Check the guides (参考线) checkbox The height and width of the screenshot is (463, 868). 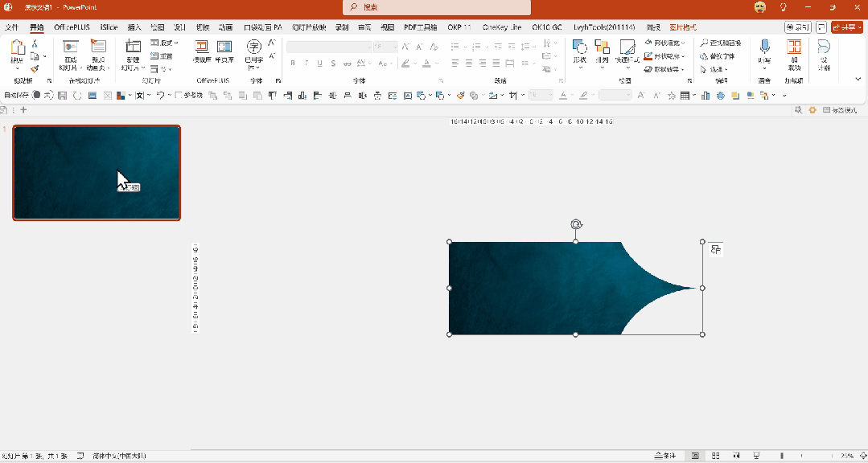click(x=179, y=96)
